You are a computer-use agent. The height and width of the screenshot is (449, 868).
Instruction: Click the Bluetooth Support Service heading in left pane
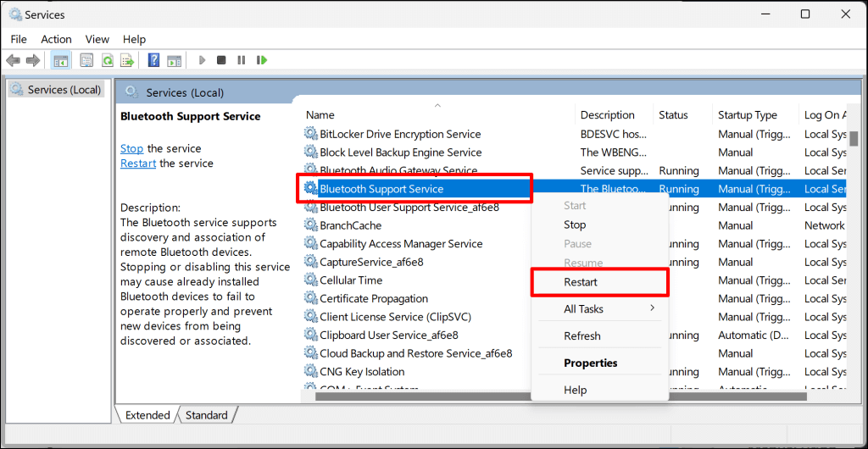[191, 116]
